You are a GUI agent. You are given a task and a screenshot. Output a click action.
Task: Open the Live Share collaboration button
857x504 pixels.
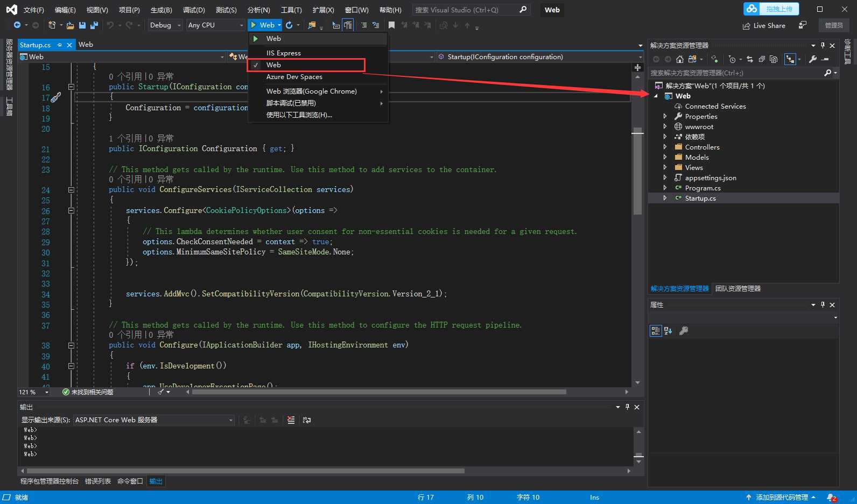(x=764, y=25)
